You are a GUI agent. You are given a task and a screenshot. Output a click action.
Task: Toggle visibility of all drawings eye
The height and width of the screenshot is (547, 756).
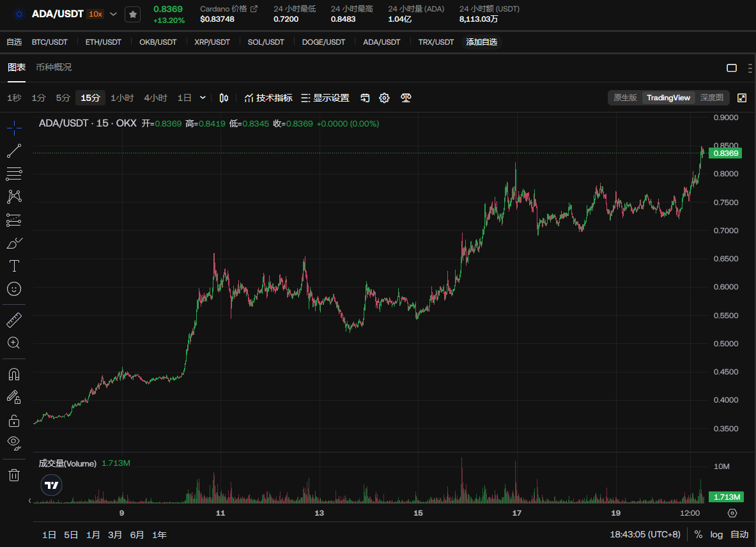pyautogui.click(x=14, y=442)
